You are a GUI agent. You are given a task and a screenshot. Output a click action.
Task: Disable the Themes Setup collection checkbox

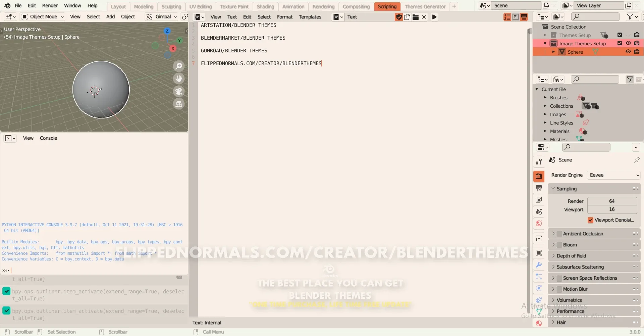[619, 35]
